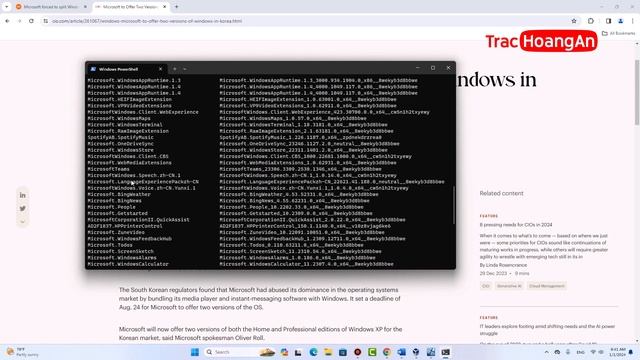Click the address bar URL field
Viewport: 640px width, 360px height.
(x=306, y=21)
